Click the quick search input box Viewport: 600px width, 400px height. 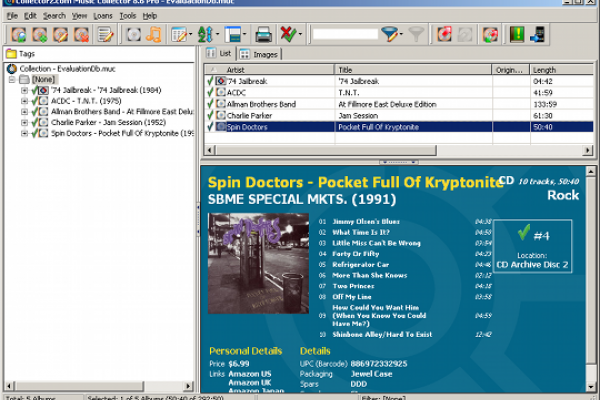(345, 34)
